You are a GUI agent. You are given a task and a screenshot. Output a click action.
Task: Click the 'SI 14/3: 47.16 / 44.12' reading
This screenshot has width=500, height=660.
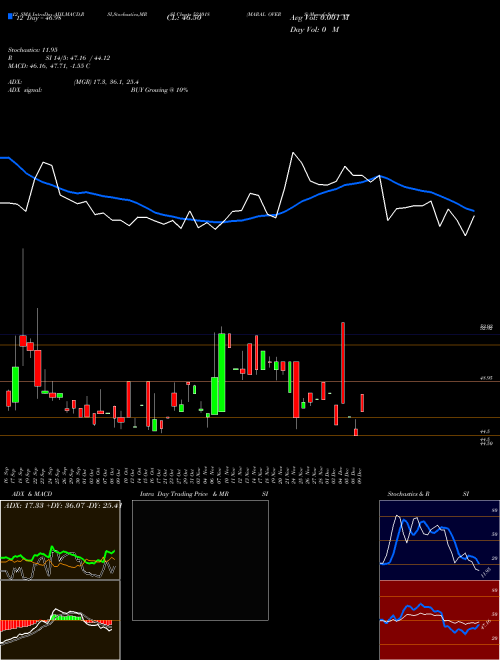tap(78, 58)
